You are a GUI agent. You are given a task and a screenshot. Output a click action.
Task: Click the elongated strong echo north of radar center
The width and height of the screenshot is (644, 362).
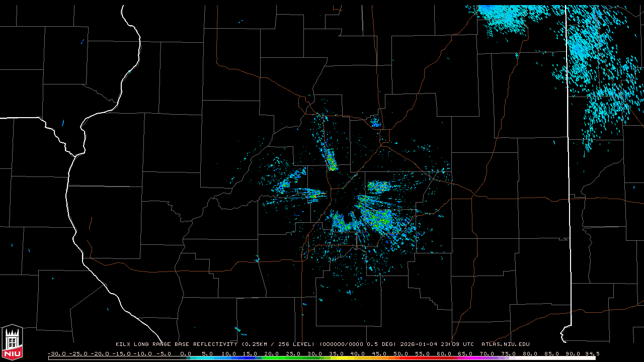coord(331,161)
